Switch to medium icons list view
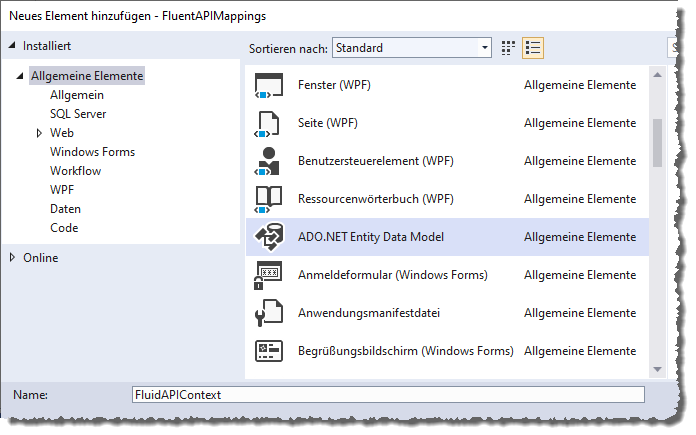This screenshot has width=696, height=435. (533, 48)
